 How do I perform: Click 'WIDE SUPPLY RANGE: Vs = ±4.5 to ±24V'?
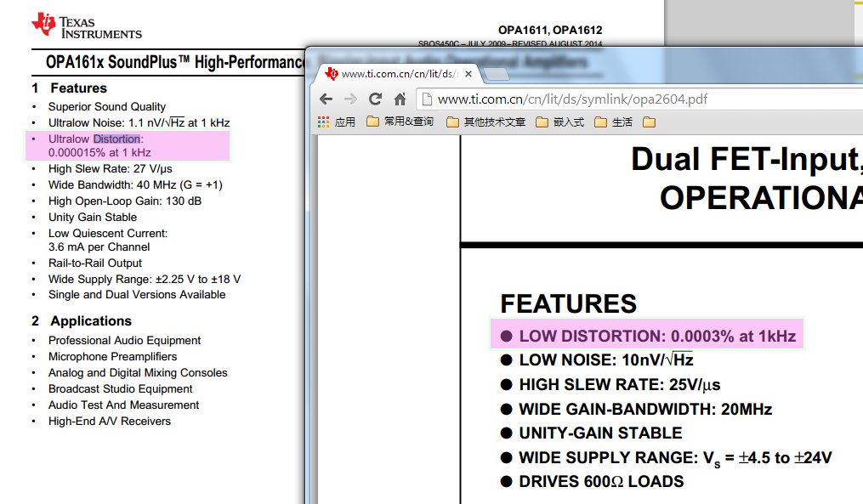675,458
